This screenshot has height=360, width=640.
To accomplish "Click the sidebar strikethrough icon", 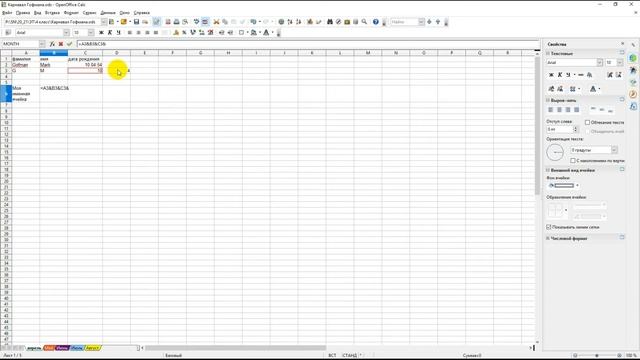I will tap(581, 75).
